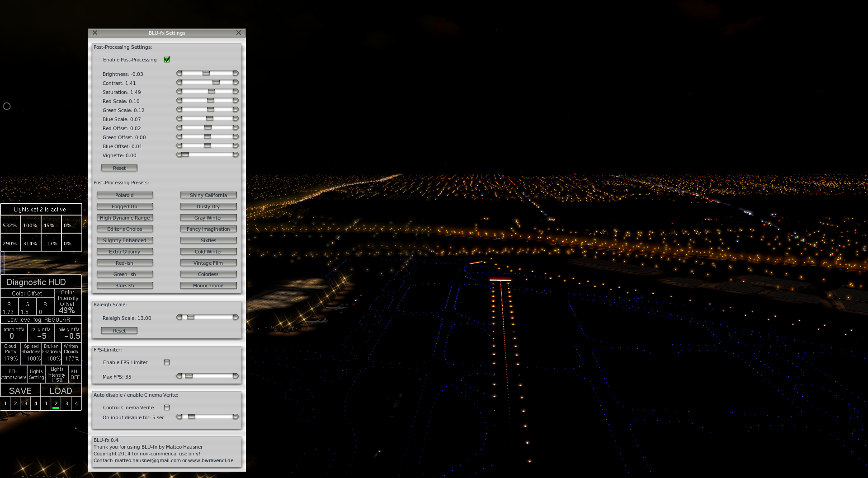
Task: Choose the Colorless preset
Action: [x=208, y=274]
